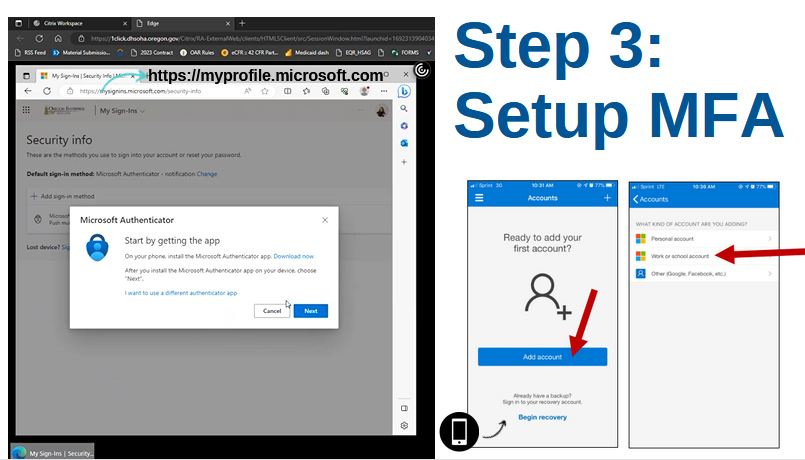Tap the blue Add account button
The height and width of the screenshot is (460, 805).
(542, 356)
